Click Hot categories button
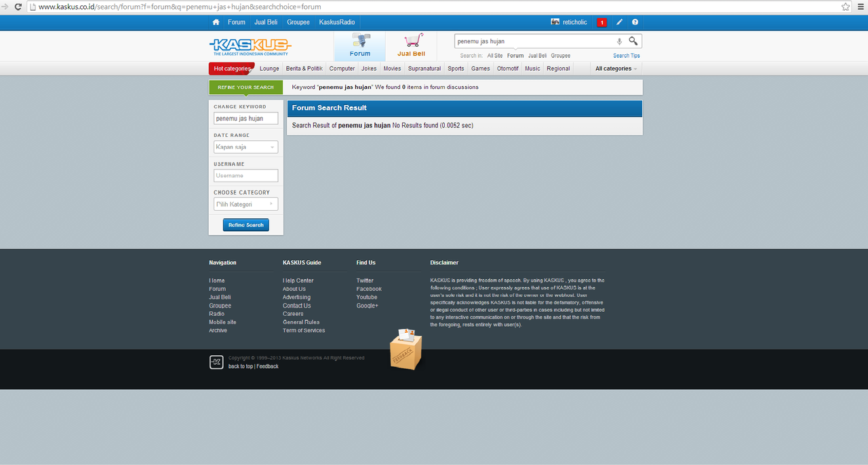The height and width of the screenshot is (465, 868). point(232,68)
